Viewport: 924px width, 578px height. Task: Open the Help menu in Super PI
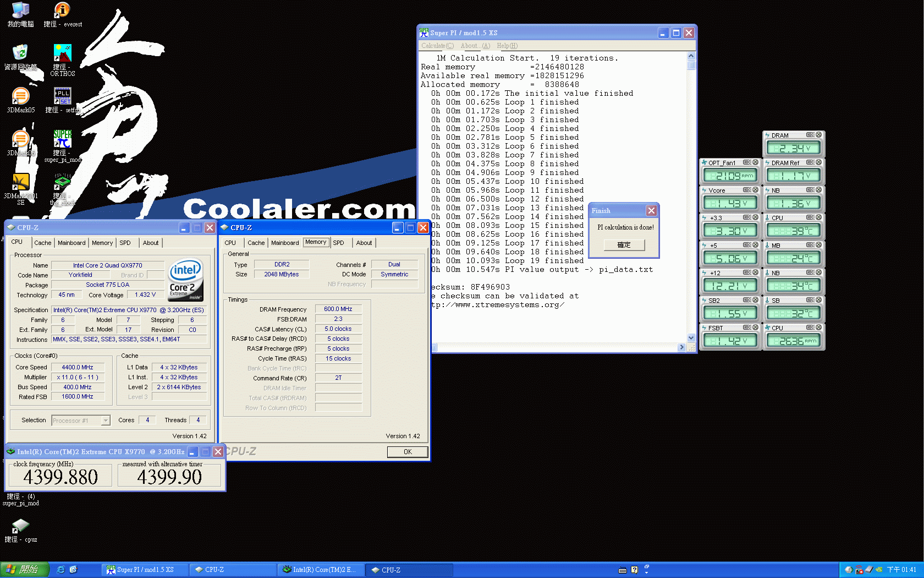[x=507, y=46]
